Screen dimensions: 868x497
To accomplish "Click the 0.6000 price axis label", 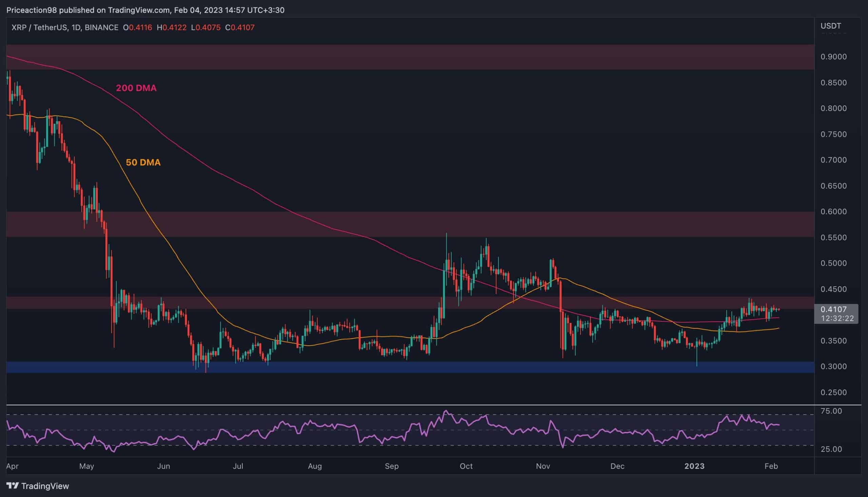I will tap(833, 211).
